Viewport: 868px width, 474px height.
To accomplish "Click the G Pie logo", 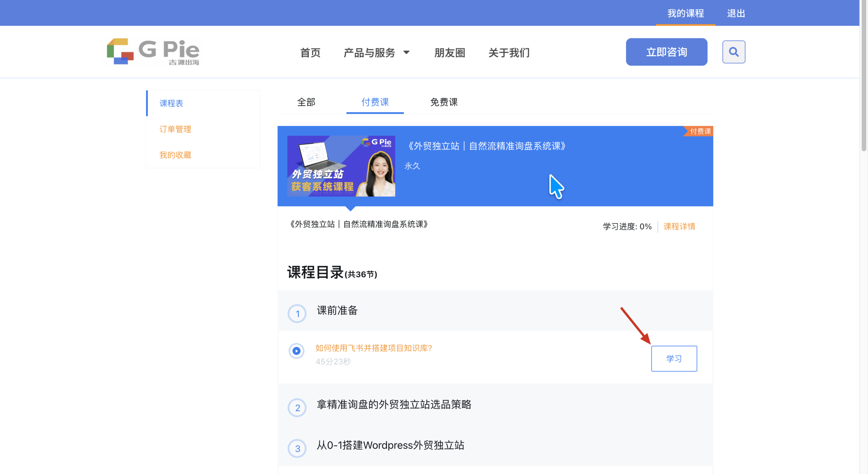I will (x=153, y=51).
